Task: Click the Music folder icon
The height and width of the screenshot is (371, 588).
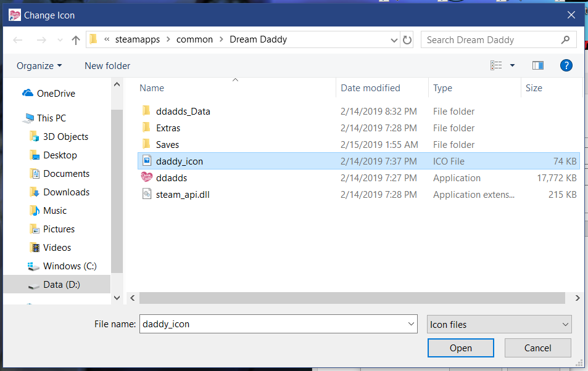Action: tap(35, 211)
